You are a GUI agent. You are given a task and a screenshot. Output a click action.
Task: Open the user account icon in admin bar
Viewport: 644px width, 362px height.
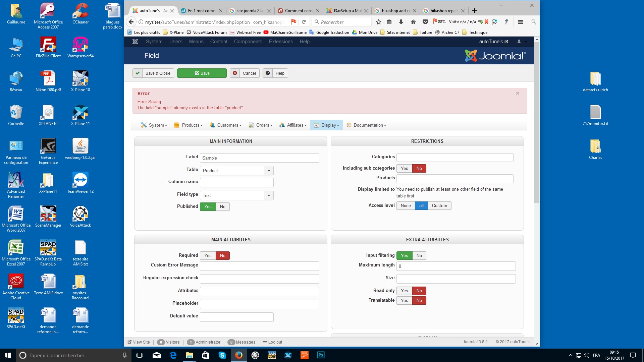[x=519, y=42]
